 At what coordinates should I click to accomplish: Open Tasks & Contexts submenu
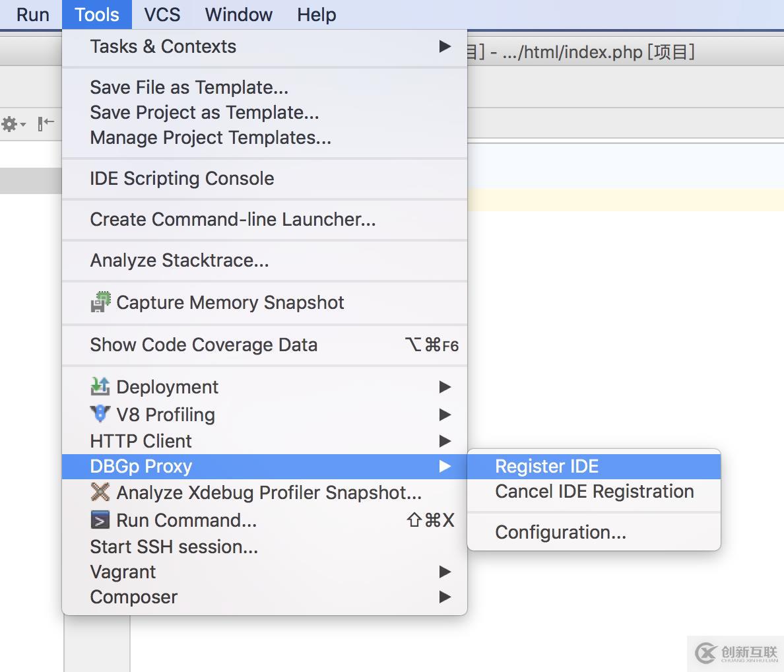click(x=265, y=46)
